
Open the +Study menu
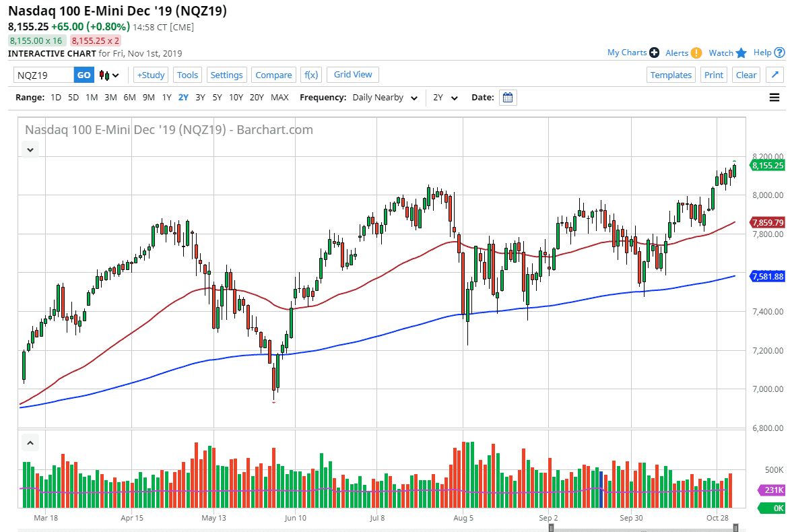[x=150, y=75]
